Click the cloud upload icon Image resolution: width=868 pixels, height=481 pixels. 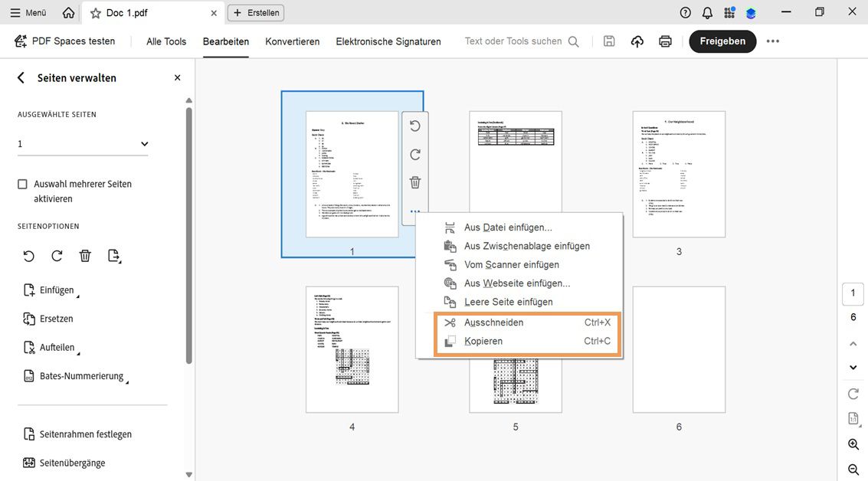click(x=637, y=41)
